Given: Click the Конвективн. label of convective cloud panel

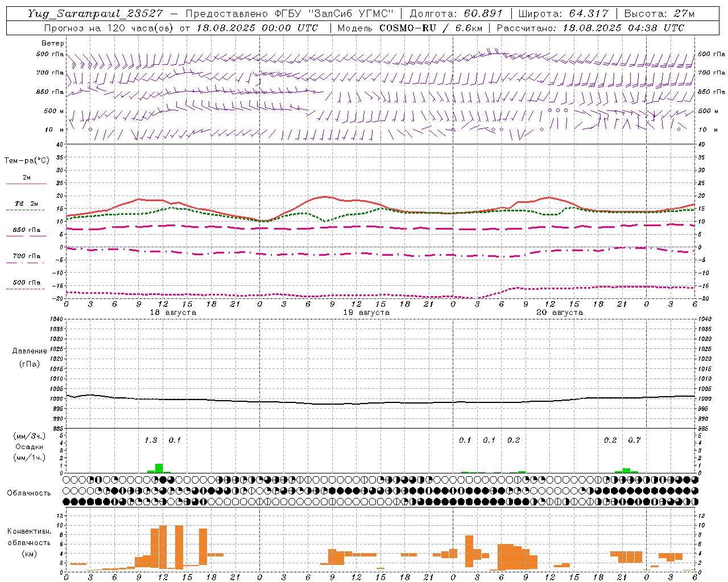Looking at the screenshot, I should point(30,531).
